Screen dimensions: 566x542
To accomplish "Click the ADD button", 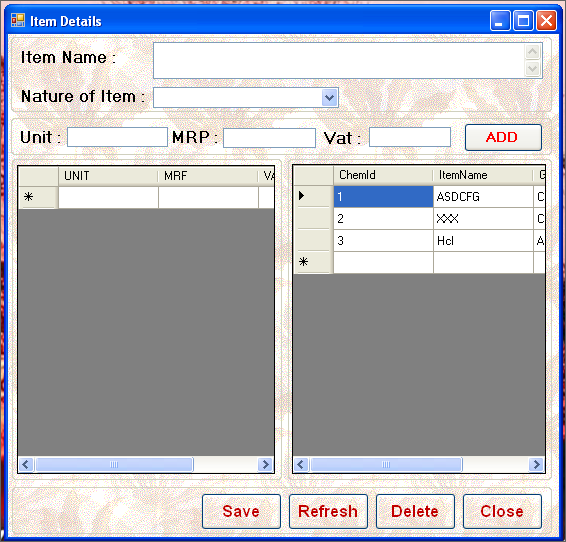I will pyautogui.click(x=503, y=137).
